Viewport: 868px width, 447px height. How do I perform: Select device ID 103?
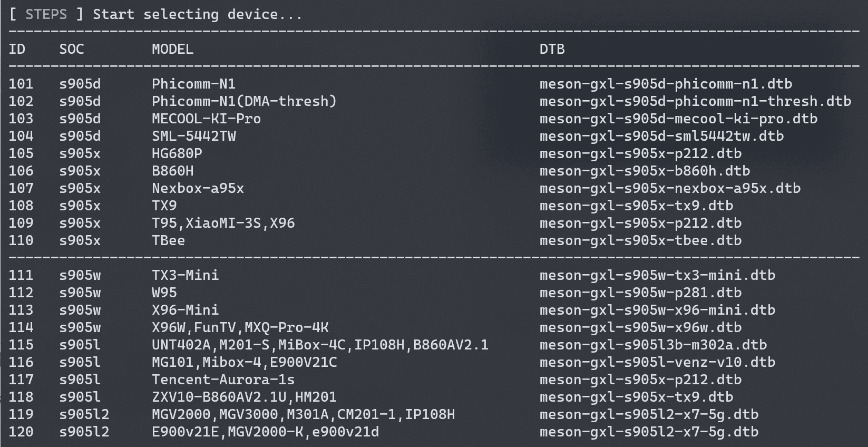coord(21,119)
